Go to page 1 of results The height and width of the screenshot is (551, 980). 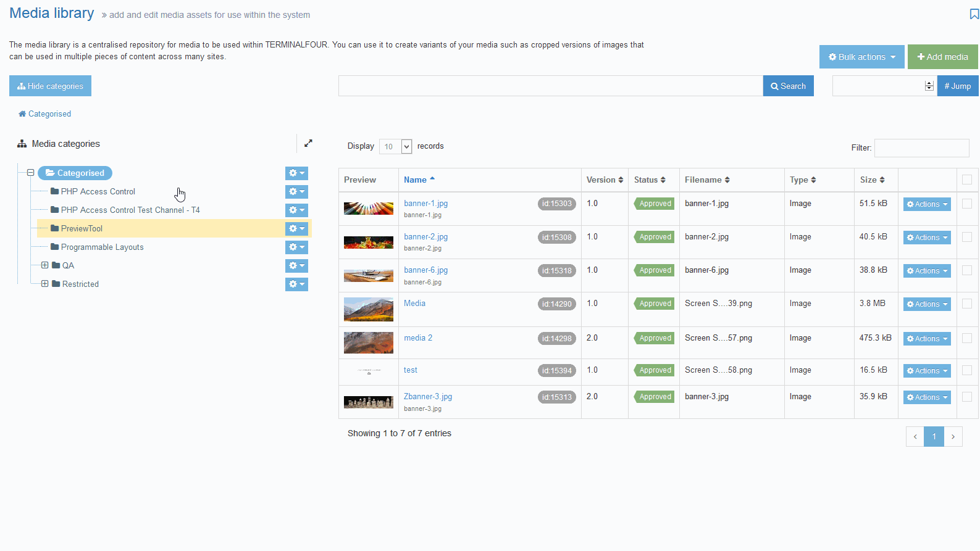pos(934,436)
